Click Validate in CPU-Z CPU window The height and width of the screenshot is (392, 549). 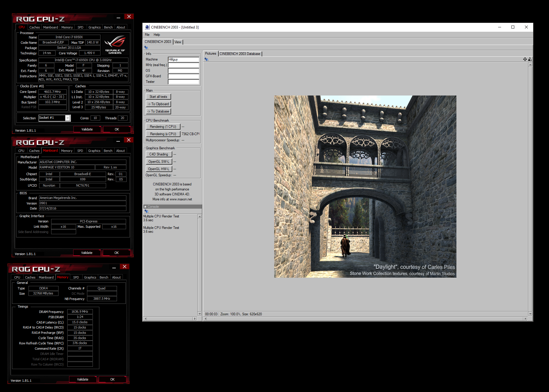point(87,129)
